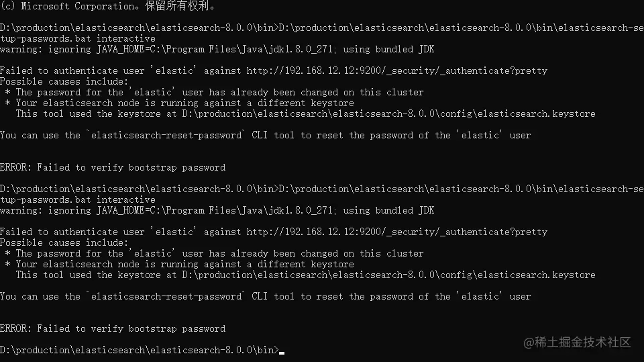Click the first 'tup-passwords.bat interactive' command text
The height and width of the screenshot is (362, 644).
pyautogui.click(x=78, y=38)
